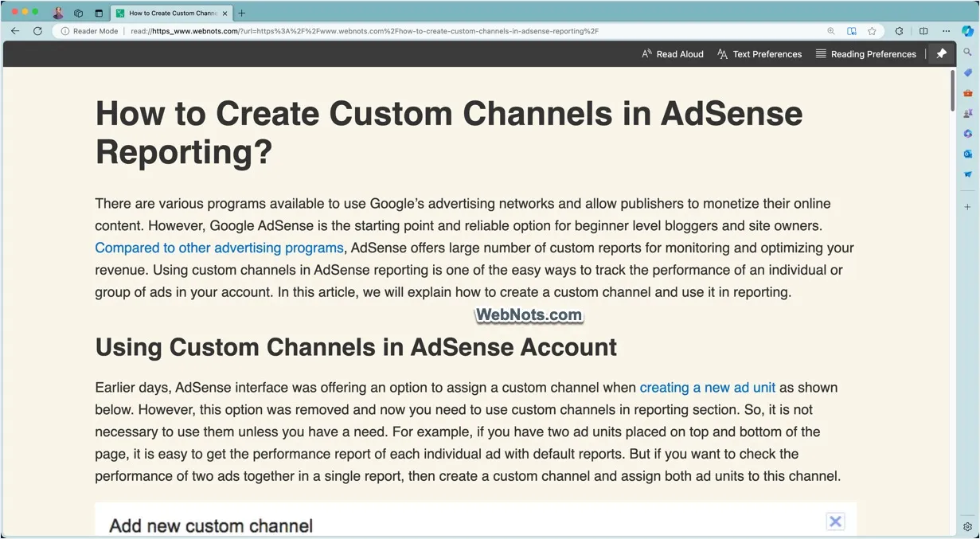Screen dimensions: 980x539
Task: Refresh the page
Action: click(x=37, y=31)
